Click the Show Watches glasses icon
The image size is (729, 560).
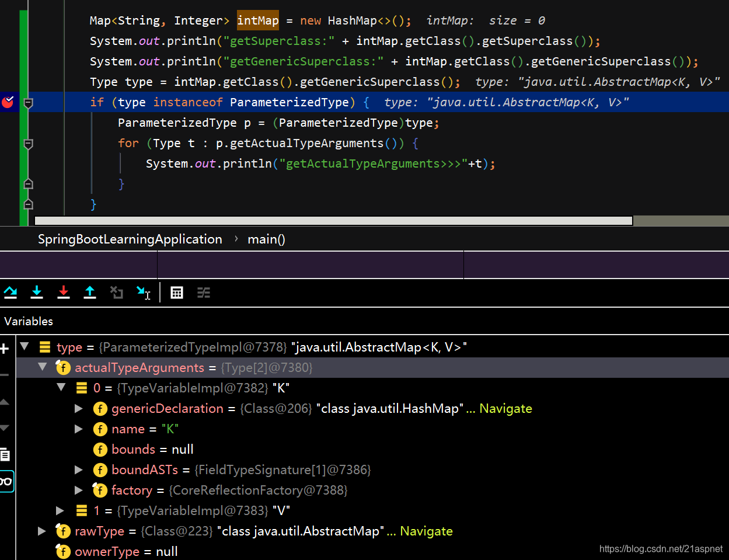[x=6, y=481]
